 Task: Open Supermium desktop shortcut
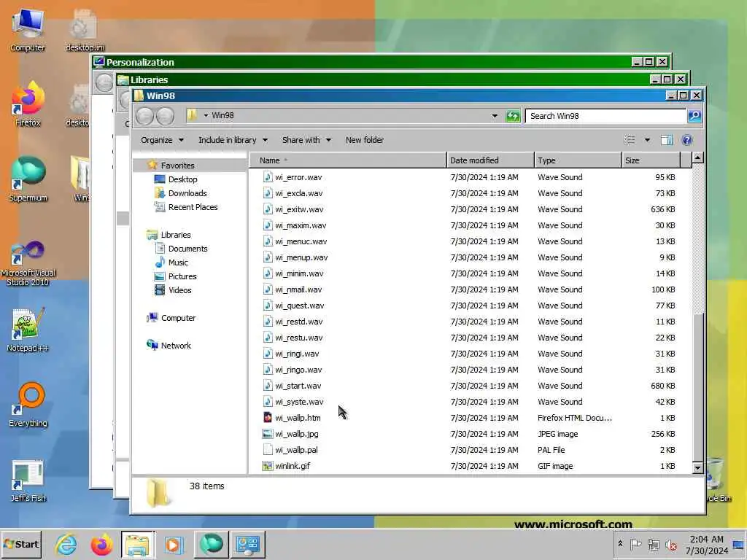coord(28,179)
